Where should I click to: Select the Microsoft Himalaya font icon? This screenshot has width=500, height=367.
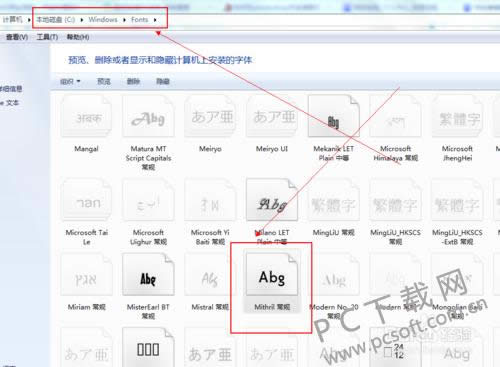tap(396, 116)
